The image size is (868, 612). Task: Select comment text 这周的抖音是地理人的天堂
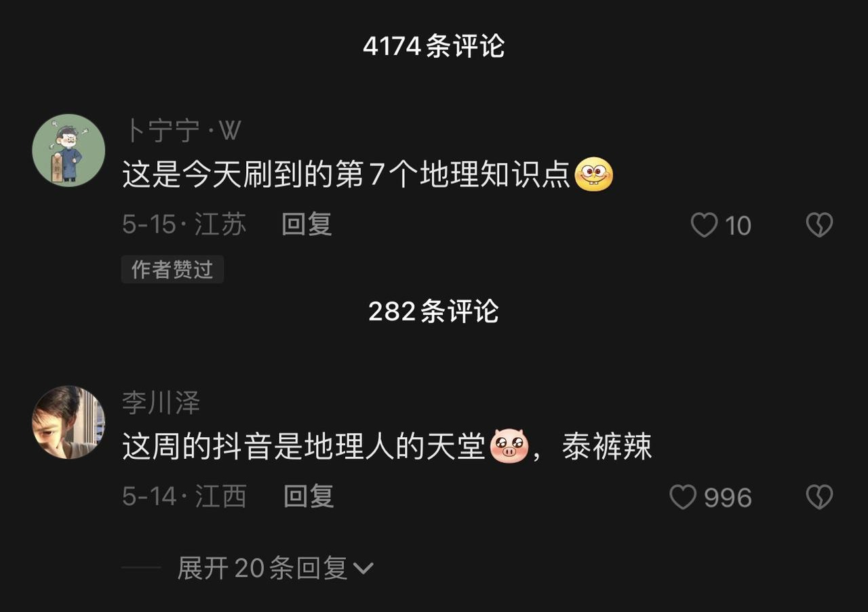point(304,448)
